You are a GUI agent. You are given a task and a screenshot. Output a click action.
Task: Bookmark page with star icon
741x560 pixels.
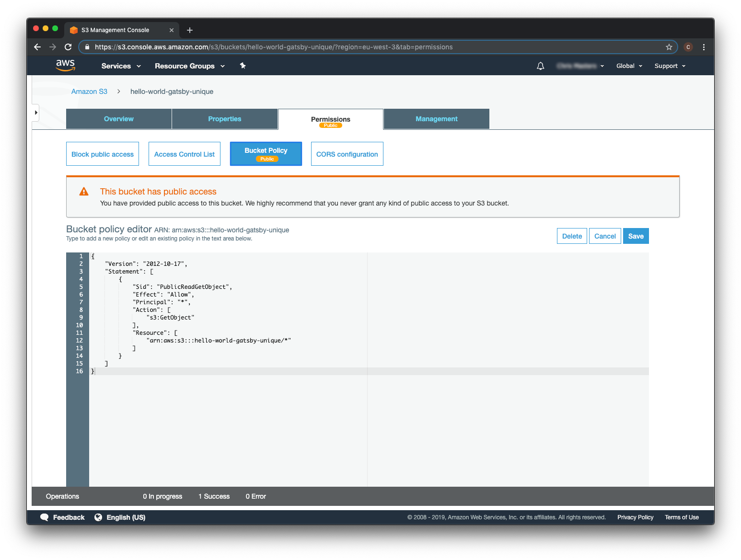click(x=669, y=47)
